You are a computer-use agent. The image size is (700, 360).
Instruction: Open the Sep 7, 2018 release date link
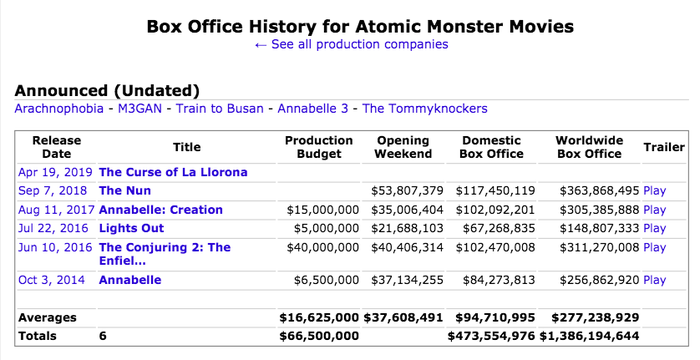click(x=53, y=191)
